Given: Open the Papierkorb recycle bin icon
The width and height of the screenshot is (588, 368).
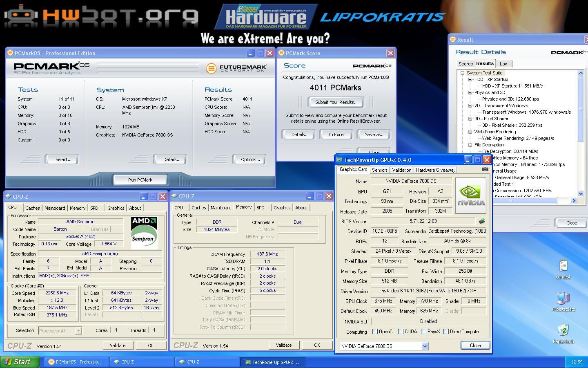Looking at the screenshot, I should tap(563, 334).
